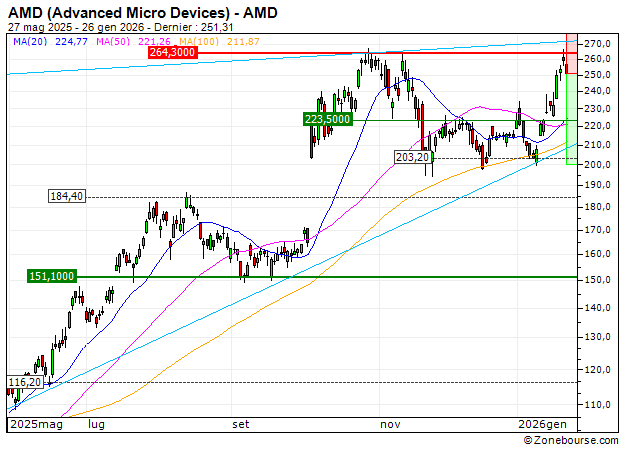
Task: Click the green 151,1000 support label
Action: [x=52, y=276]
